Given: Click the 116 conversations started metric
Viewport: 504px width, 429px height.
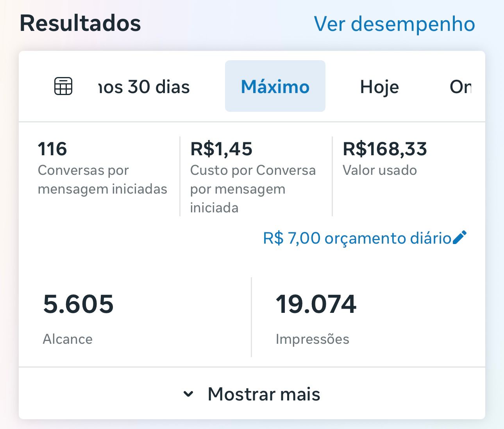Looking at the screenshot, I should coord(52,149).
